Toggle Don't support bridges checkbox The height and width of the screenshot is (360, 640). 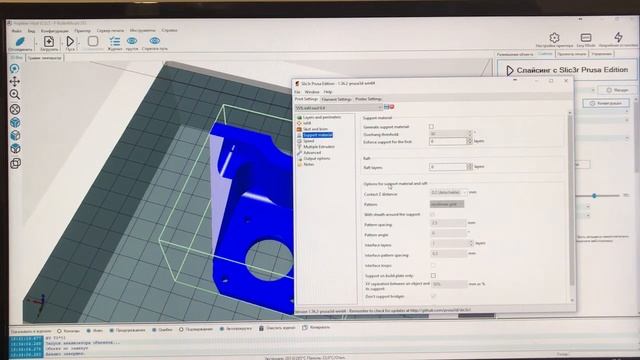coord(433,296)
